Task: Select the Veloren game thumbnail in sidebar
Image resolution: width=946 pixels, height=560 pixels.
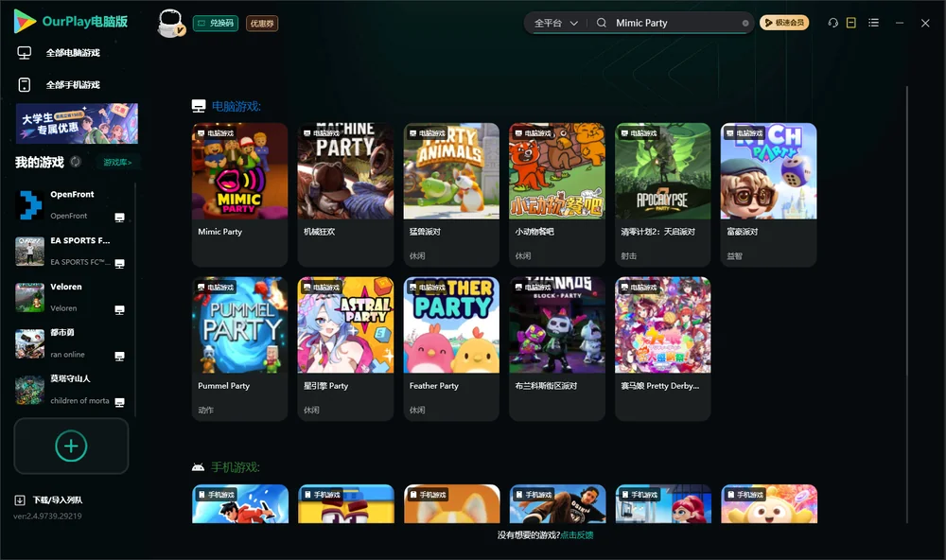Action: [29, 297]
